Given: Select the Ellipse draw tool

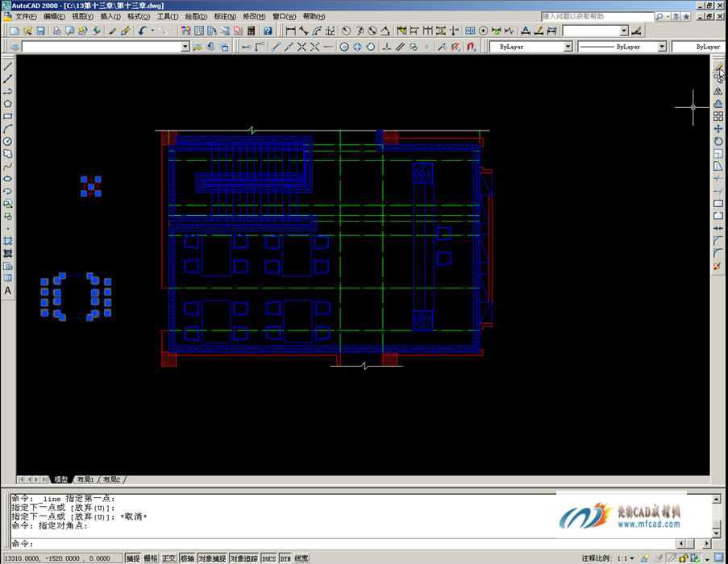Looking at the screenshot, I should (x=7, y=179).
